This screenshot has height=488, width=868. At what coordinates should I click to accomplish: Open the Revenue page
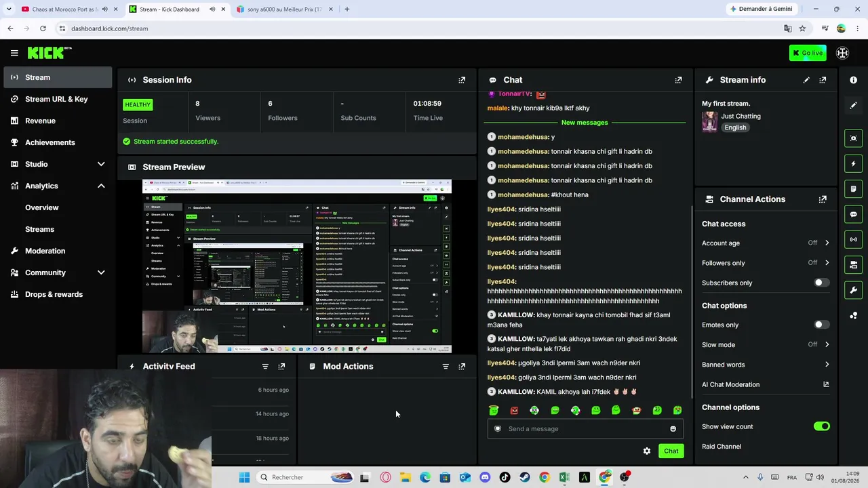point(58,121)
